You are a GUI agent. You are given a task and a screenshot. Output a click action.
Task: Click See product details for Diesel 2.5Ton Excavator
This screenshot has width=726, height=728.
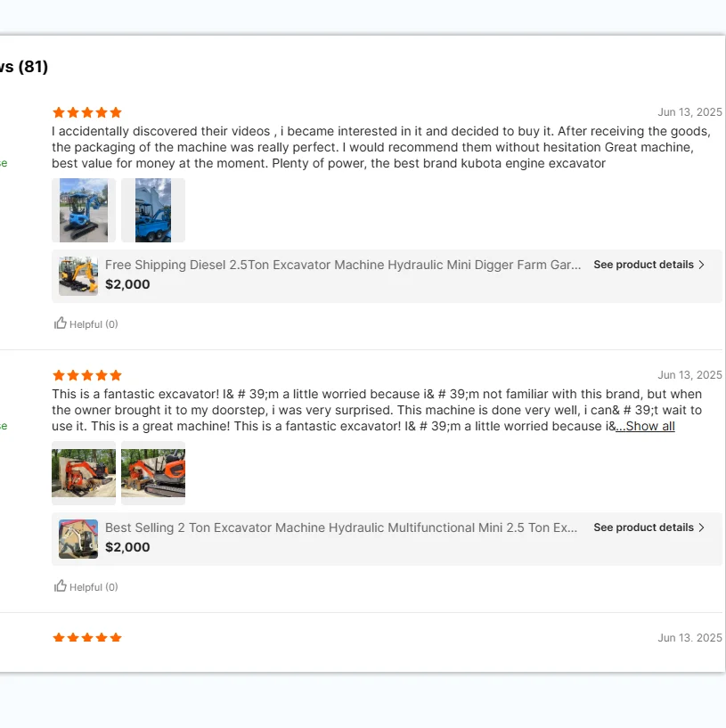pos(643,265)
